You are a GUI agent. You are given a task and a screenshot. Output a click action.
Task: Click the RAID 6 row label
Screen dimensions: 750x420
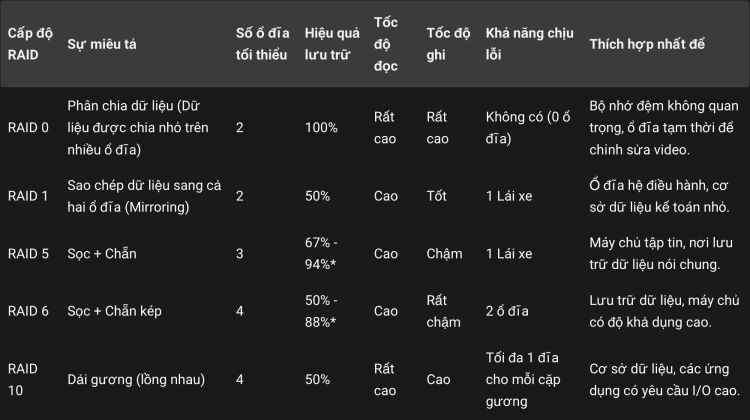tap(28, 311)
